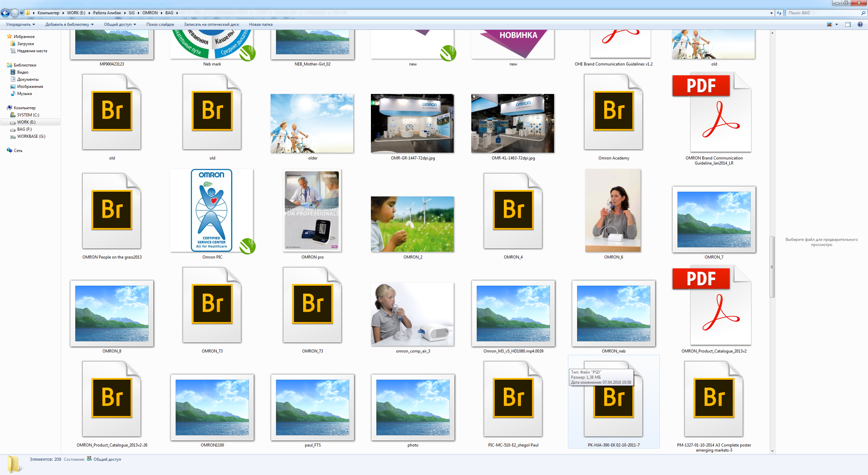Click the vertical scrollbar thumb

[772, 267]
